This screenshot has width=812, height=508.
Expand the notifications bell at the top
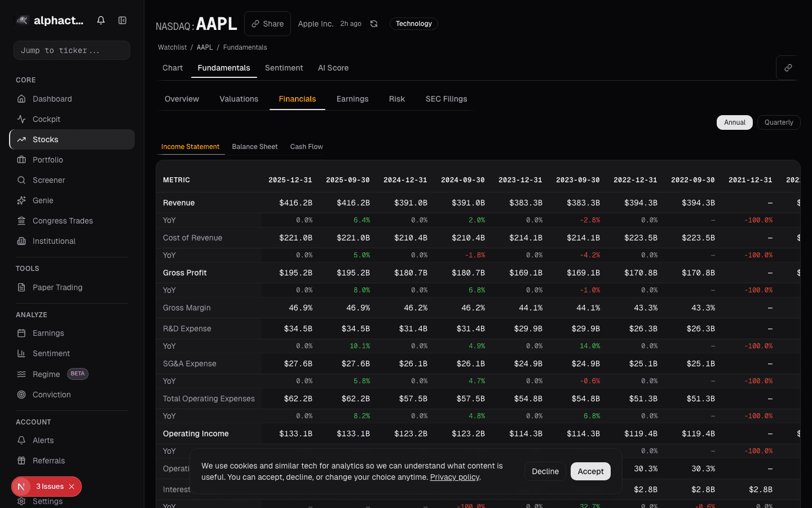pos(100,20)
